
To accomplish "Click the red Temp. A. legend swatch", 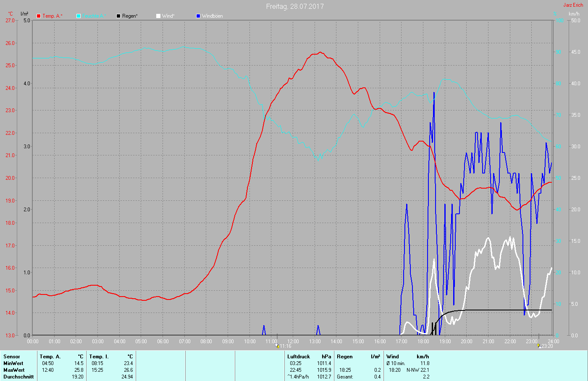I will click(x=39, y=16).
